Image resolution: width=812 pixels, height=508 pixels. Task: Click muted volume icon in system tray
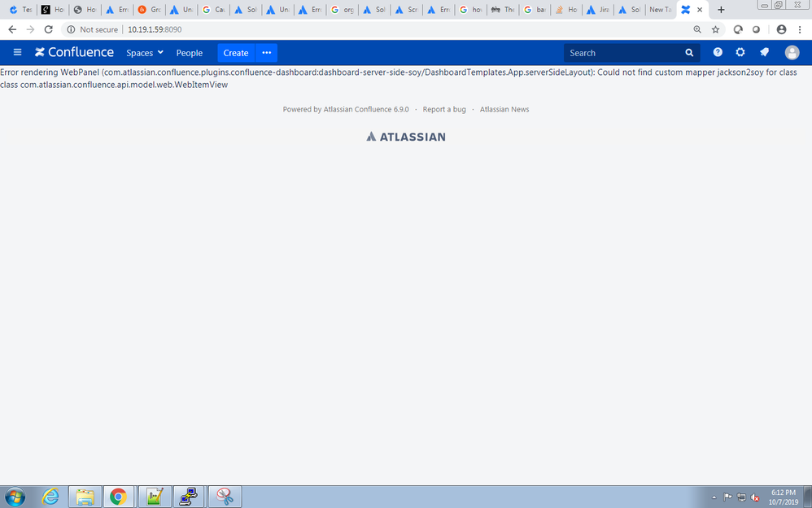point(754,497)
